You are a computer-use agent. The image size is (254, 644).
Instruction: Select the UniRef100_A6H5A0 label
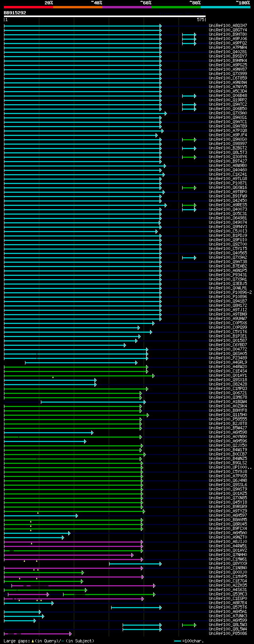(x=228, y=533)
